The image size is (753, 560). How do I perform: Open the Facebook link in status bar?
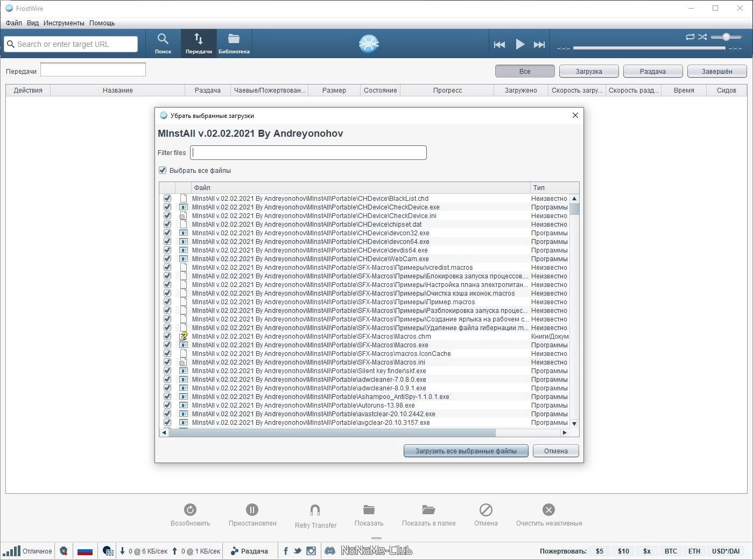click(x=286, y=551)
